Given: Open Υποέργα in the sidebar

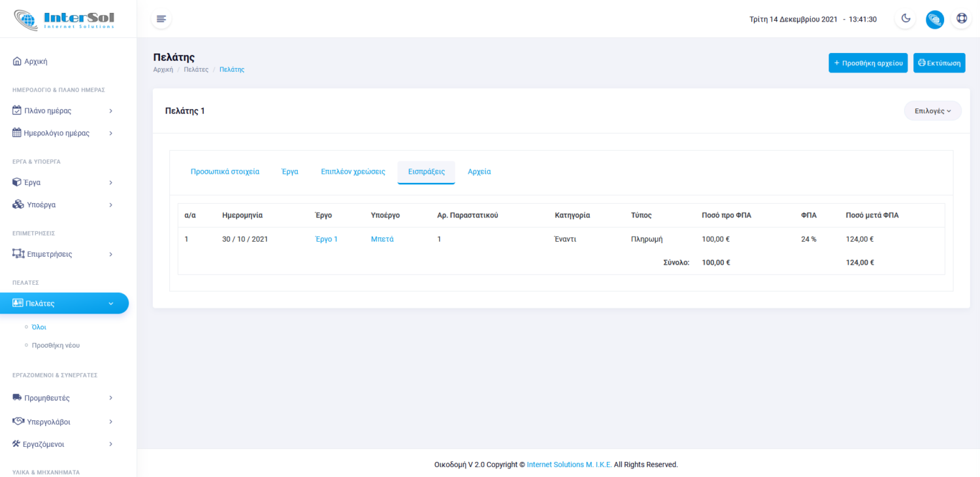Looking at the screenshot, I should point(63,205).
